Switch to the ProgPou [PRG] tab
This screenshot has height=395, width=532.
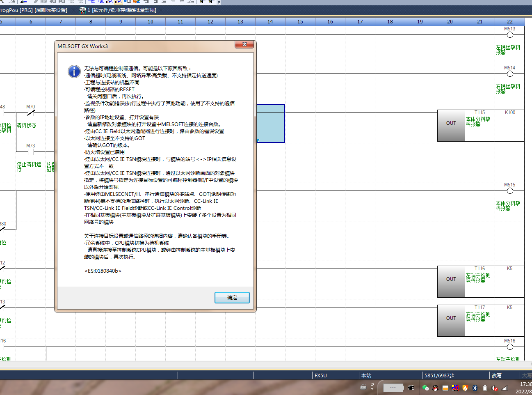[34, 10]
